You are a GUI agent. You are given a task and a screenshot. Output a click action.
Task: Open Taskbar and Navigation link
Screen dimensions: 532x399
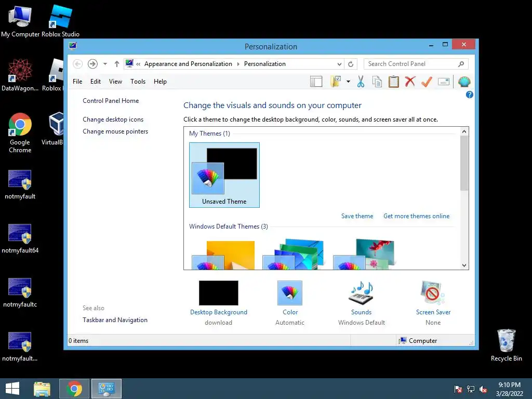115,320
